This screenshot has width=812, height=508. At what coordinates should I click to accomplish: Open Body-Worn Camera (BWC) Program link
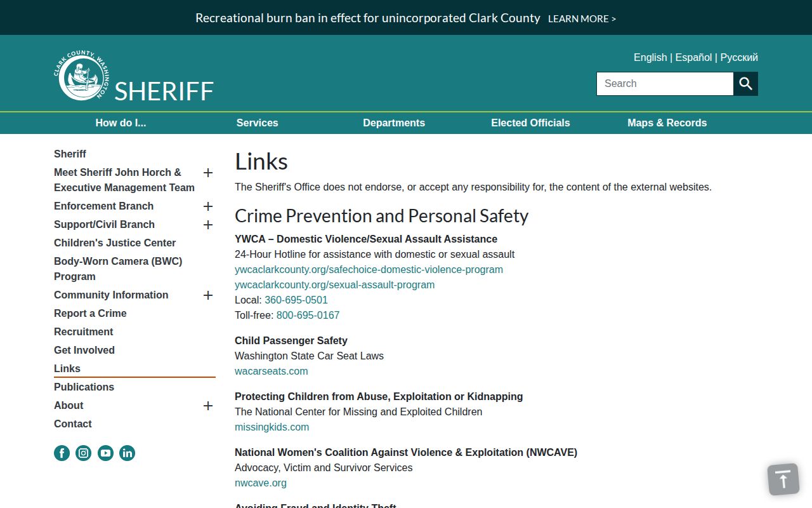[x=118, y=269]
